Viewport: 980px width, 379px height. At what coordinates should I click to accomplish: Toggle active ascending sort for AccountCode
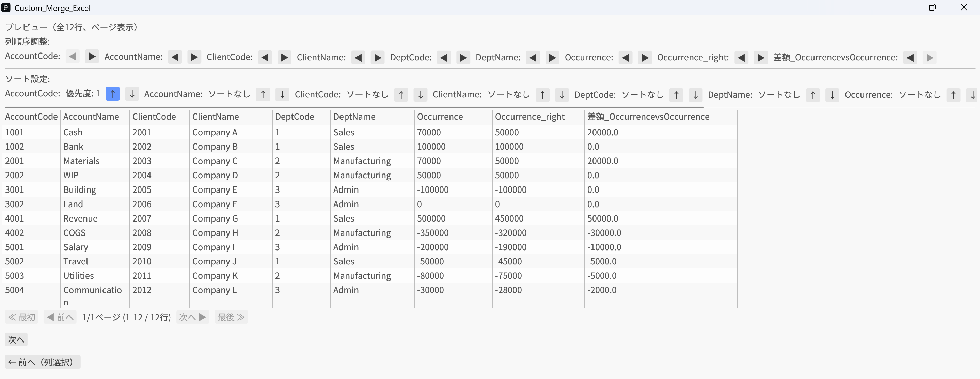coord(113,94)
